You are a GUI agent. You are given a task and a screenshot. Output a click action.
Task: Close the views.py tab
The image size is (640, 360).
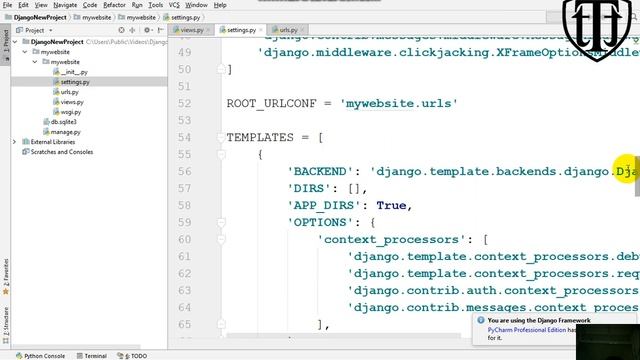click(x=209, y=30)
